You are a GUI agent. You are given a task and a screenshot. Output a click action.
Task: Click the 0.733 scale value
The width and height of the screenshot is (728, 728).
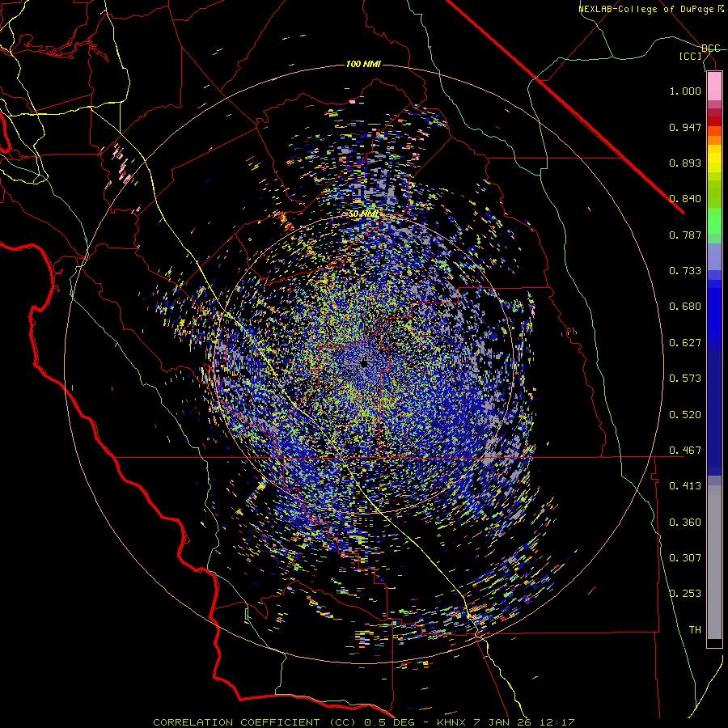pos(685,271)
